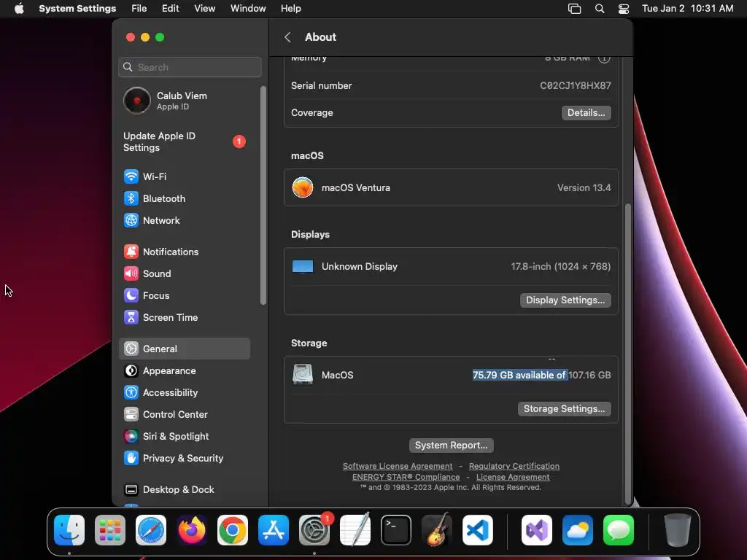Open Finder from the Dock
Viewport: 747px width, 560px height.
point(69,530)
